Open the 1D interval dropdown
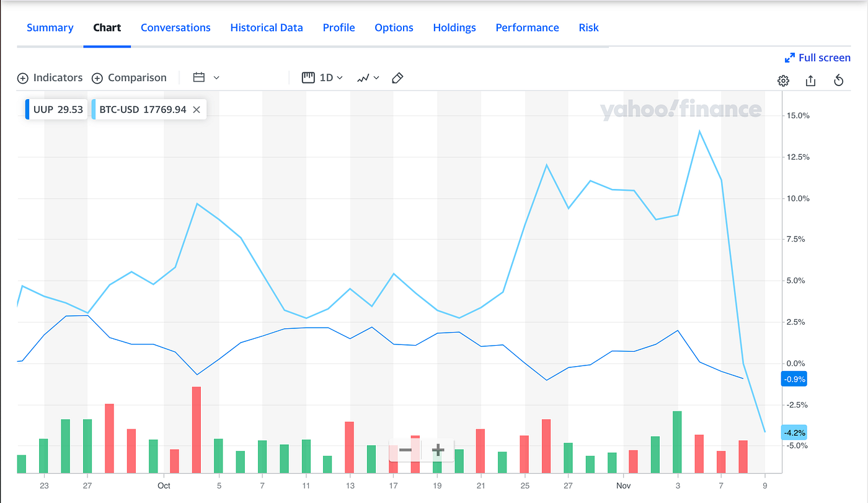The image size is (868, 503). [322, 78]
